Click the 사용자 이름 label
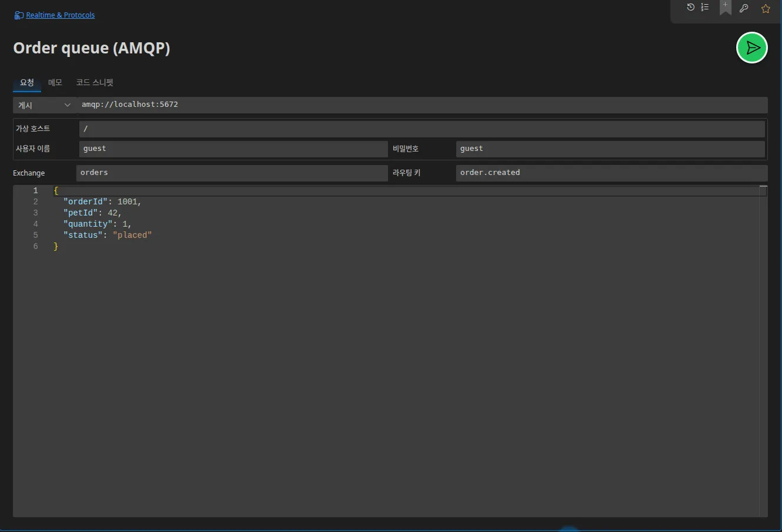Image resolution: width=782 pixels, height=532 pixels. coord(33,149)
